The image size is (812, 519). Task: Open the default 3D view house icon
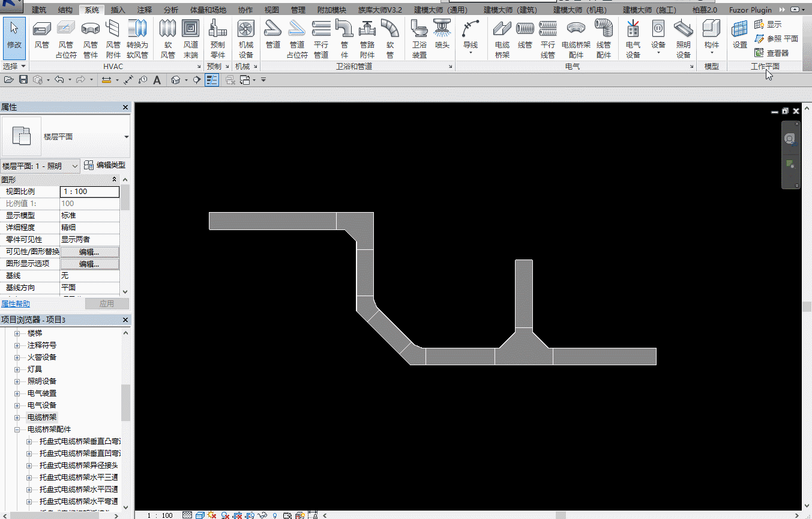pyautogui.click(x=176, y=80)
